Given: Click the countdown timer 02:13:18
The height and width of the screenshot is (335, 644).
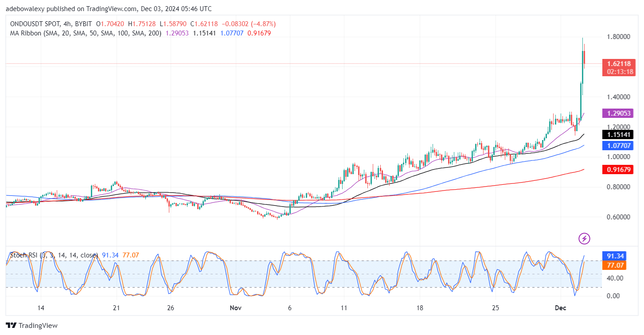Looking at the screenshot, I should click(620, 71).
